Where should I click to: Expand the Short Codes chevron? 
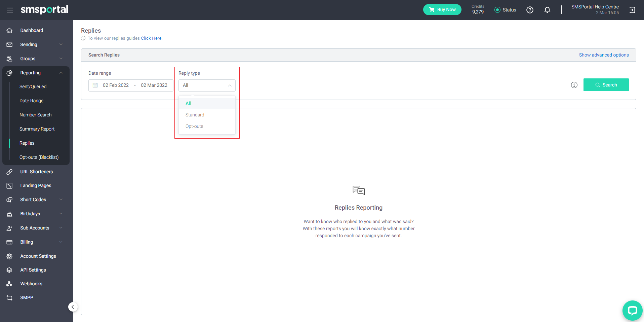61,200
